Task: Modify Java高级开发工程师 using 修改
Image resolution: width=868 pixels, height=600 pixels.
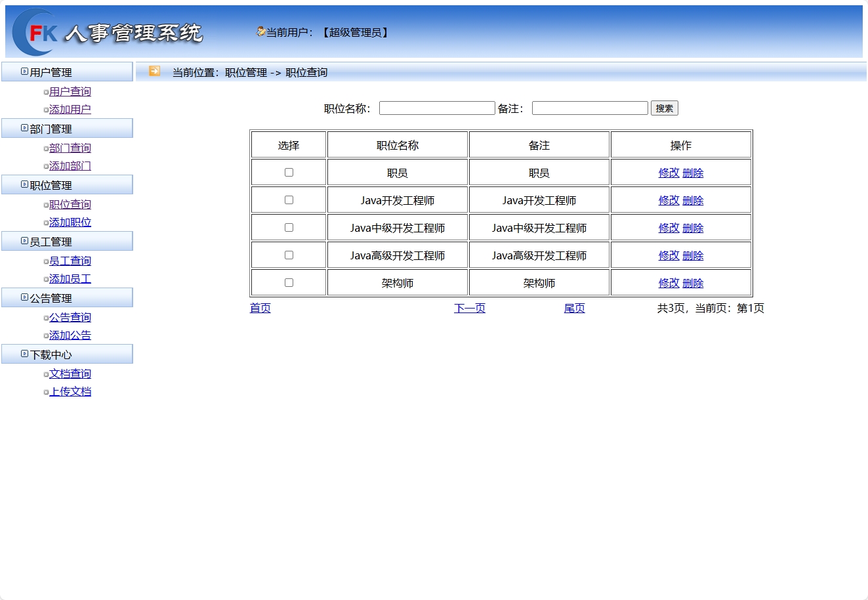Action: [669, 256]
